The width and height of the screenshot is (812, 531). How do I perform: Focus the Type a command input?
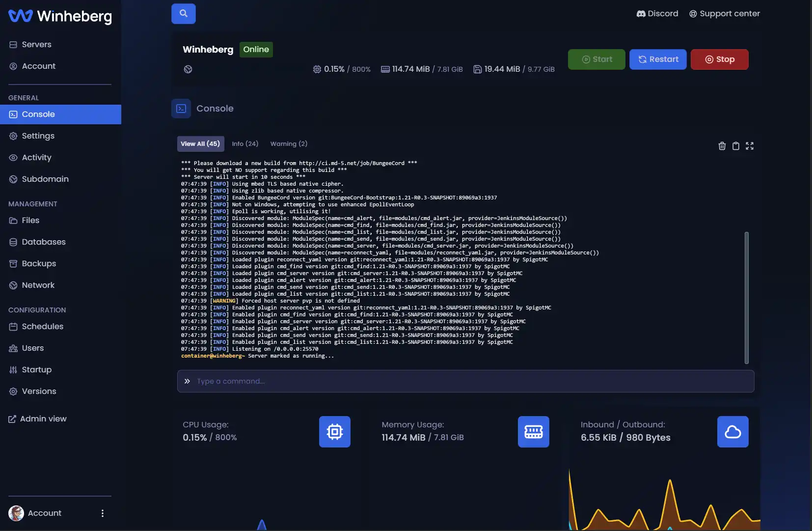(465, 381)
